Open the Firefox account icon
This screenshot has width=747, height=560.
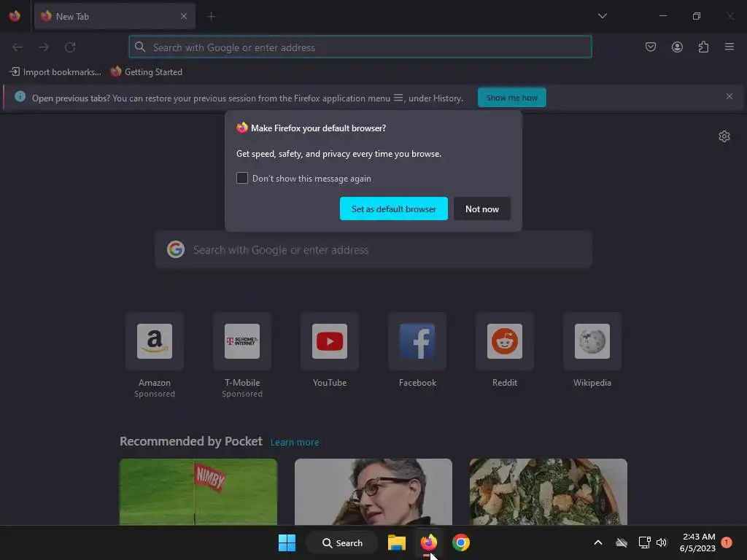[677, 47]
